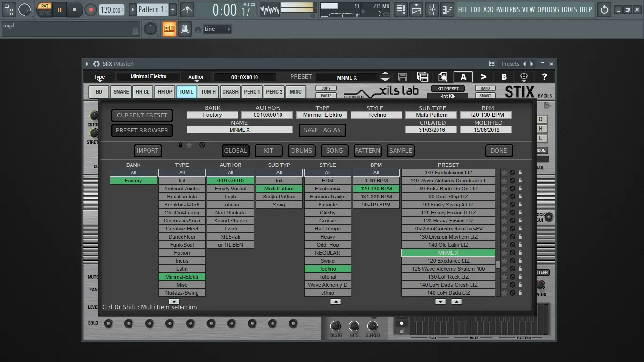Save preset using floppy disk icon
Image resolution: width=644 pixels, height=362 pixels.
point(402,77)
